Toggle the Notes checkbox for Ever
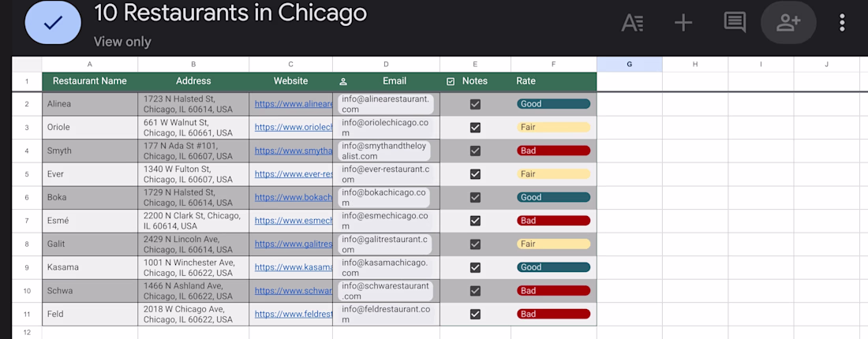The width and height of the screenshot is (868, 339). coord(475,173)
